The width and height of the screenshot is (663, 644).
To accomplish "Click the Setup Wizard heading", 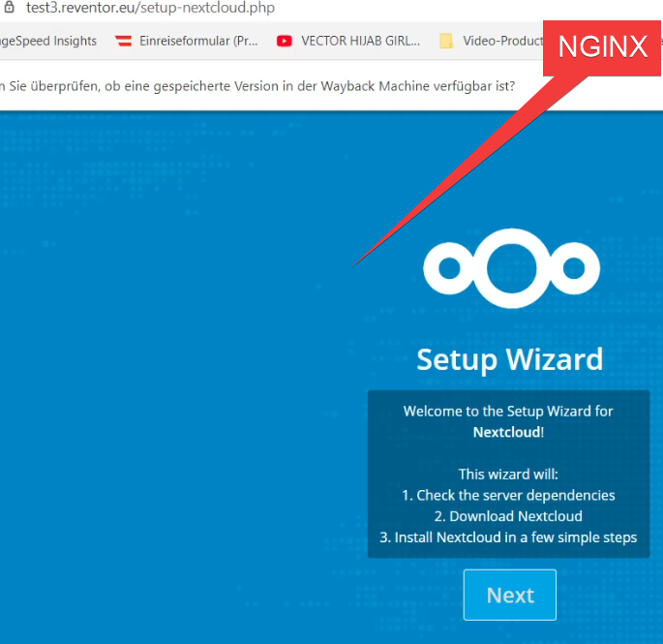I will click(509, 359).
